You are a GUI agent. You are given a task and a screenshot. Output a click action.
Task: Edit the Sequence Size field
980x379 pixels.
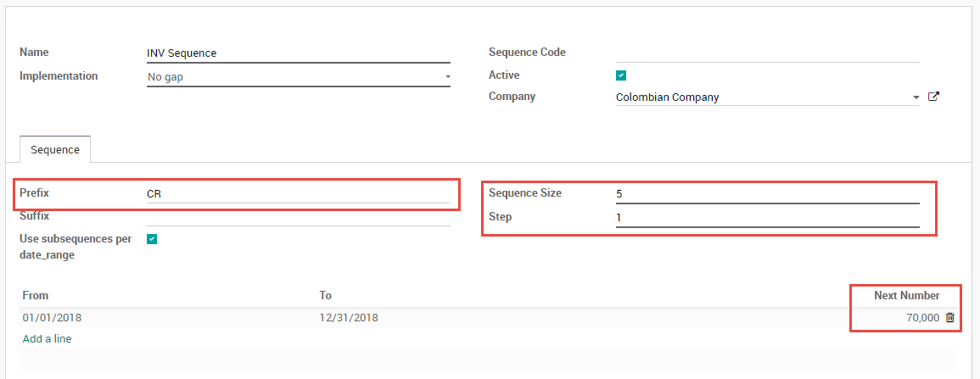[767, 194]
